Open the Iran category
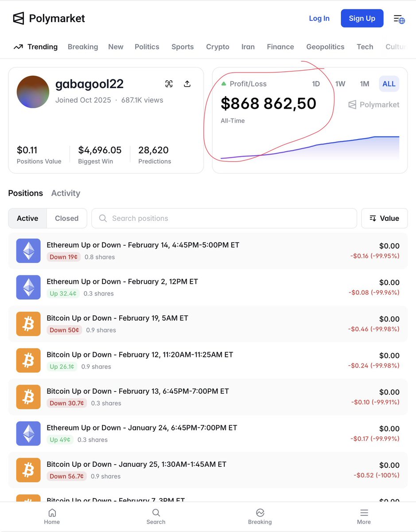Image resolution: width=416 pixels, height=532 pixels. 248,47
